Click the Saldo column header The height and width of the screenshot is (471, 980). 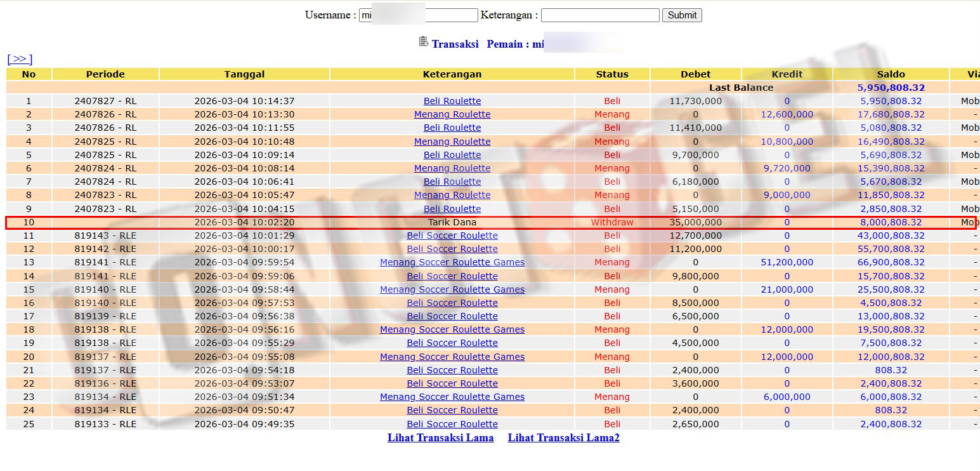[891, 74]
